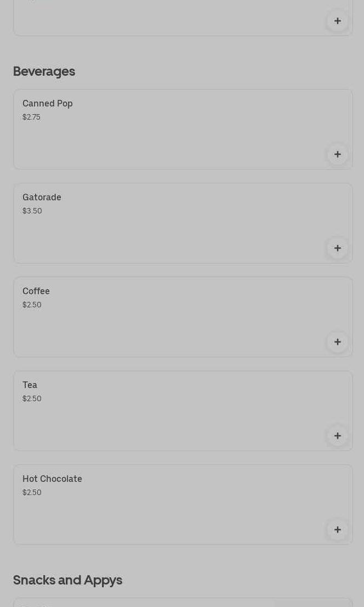Open the Coffee menu item title

point(36,291)
